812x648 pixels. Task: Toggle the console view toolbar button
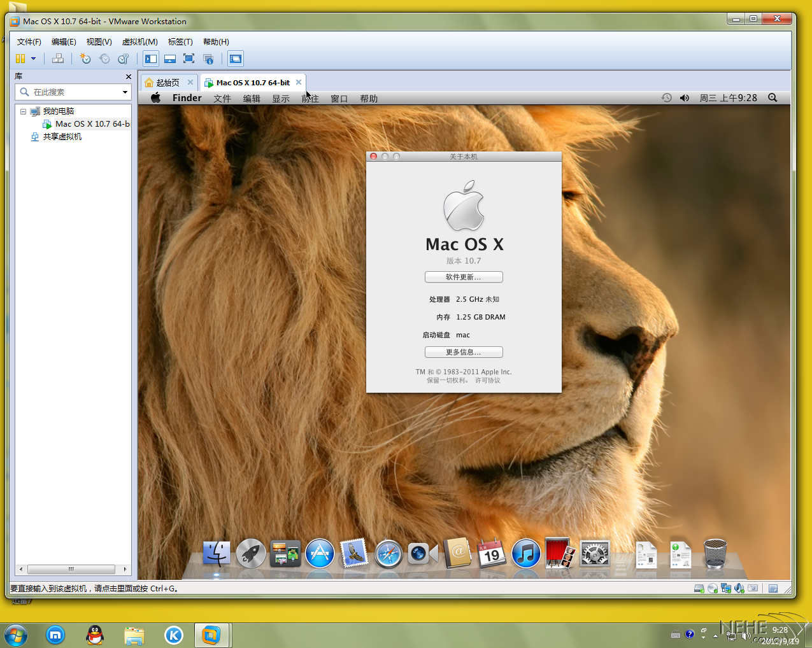click(236, 59)
